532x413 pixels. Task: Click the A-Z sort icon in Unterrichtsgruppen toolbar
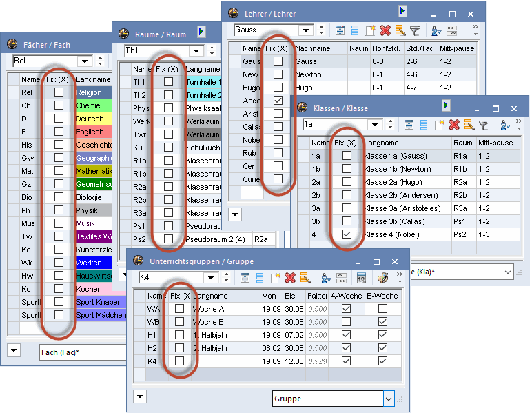click(326, 278)
